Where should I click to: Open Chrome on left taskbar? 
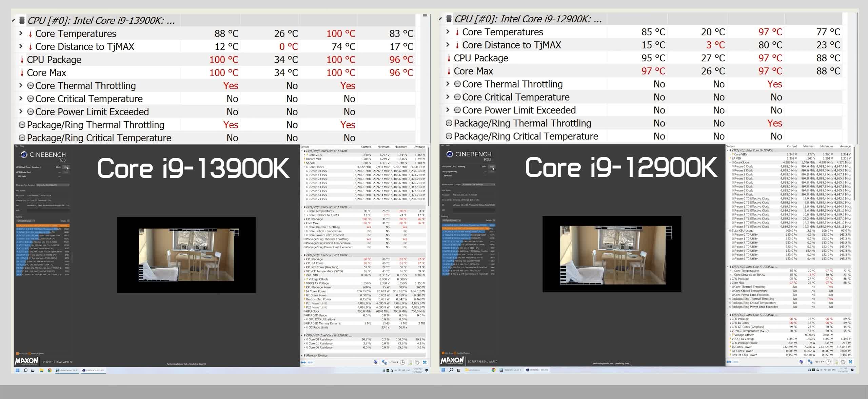(x=50, y=371)
